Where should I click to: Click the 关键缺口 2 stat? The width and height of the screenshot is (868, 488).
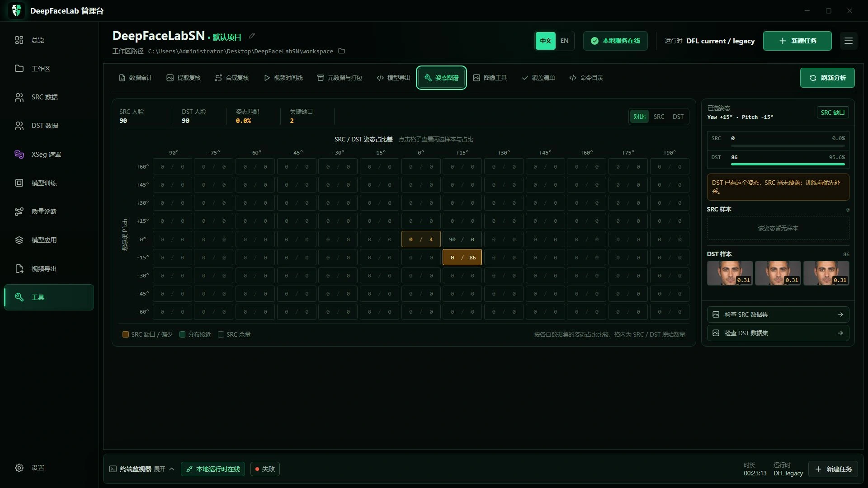(x=301, y=116)
